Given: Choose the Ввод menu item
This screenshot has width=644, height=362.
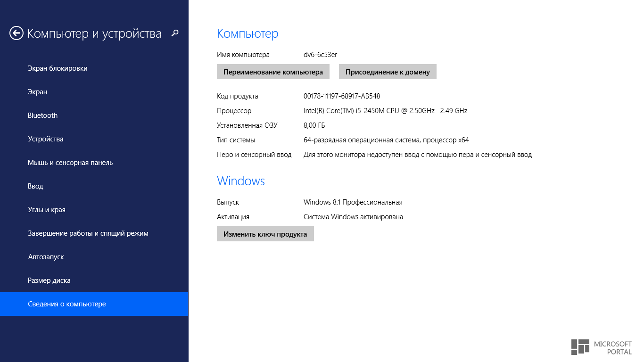Looking at the screenshot, I should pos(94,186).
